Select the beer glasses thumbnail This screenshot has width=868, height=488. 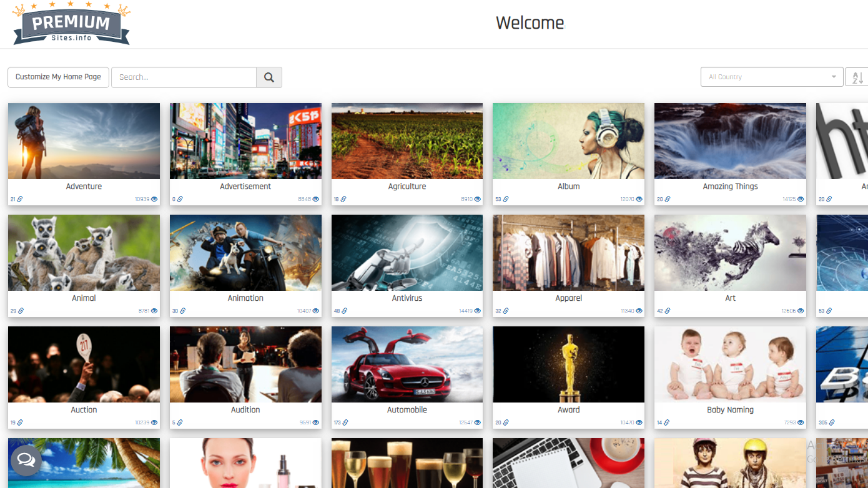407,463
